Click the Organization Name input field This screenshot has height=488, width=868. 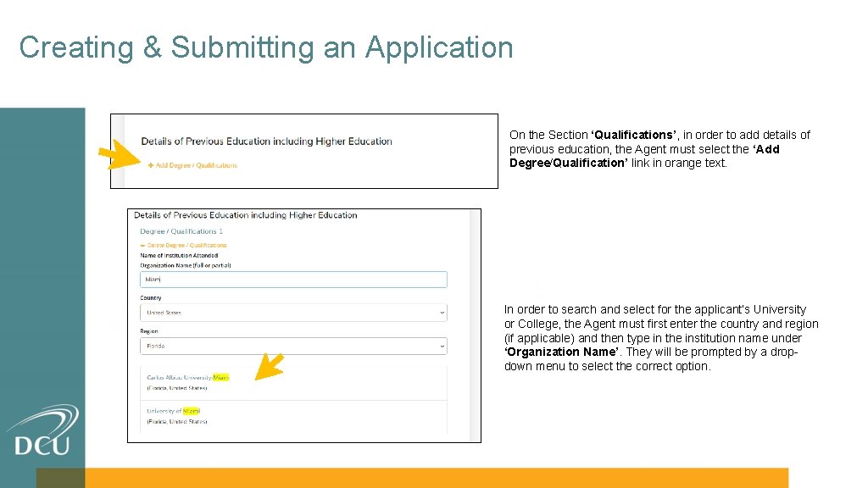click(x=293, y=280)
